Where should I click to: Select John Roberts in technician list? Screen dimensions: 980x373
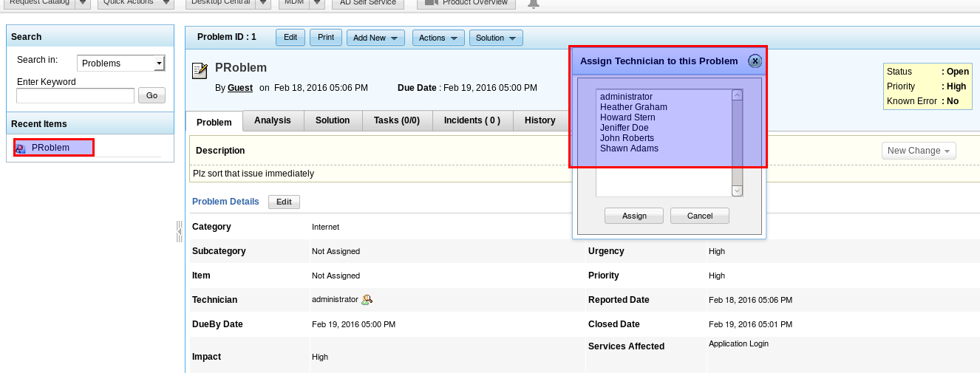(627, 138)
